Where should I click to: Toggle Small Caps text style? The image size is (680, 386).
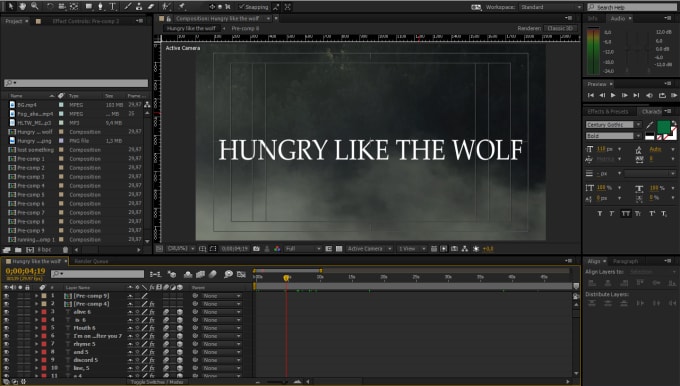(x=638, y=213)
